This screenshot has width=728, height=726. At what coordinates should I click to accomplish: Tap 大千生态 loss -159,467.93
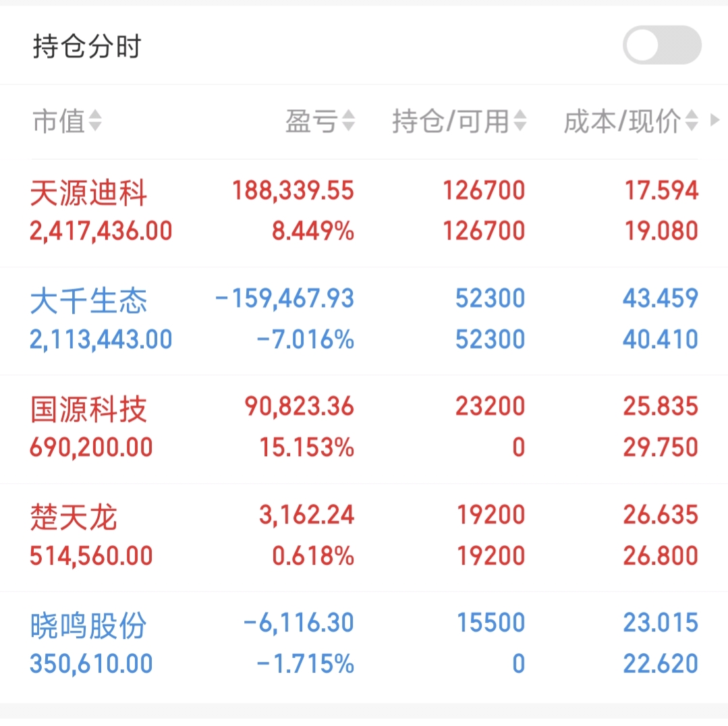tap(285, 298)
